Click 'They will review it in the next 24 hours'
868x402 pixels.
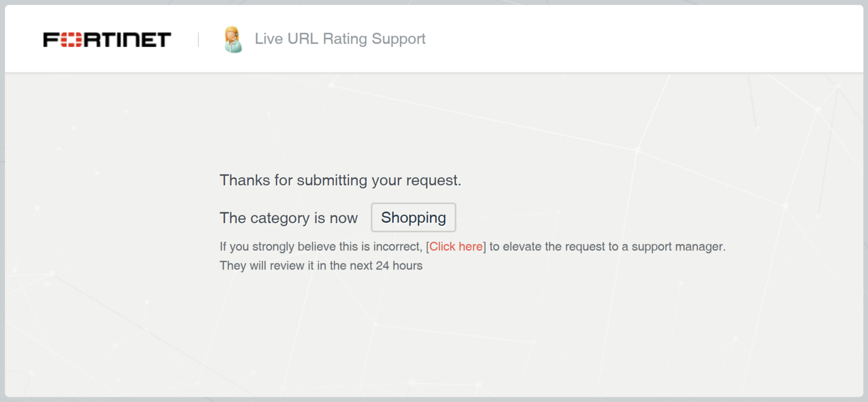pyautogui.click(x=320, y=265)
